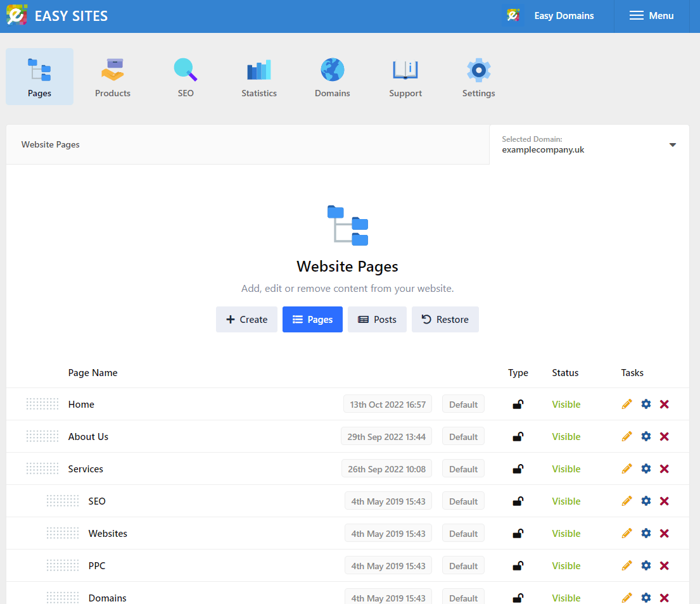Click the date 13th Oct 2022 16:57
The height and width of the screenshot is (604, 700).
pos(388,404)
